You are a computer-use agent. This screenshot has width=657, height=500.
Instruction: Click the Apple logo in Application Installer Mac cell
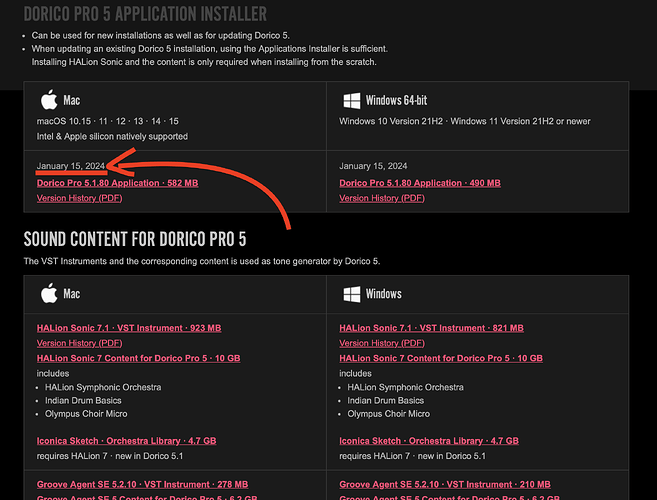49,100
